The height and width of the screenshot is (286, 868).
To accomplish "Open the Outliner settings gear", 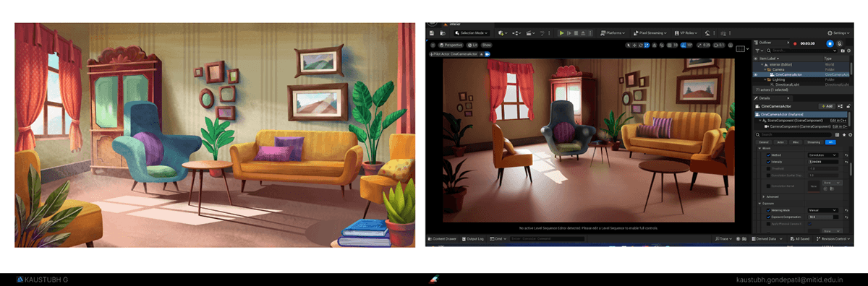I will [x=848, y=51].
